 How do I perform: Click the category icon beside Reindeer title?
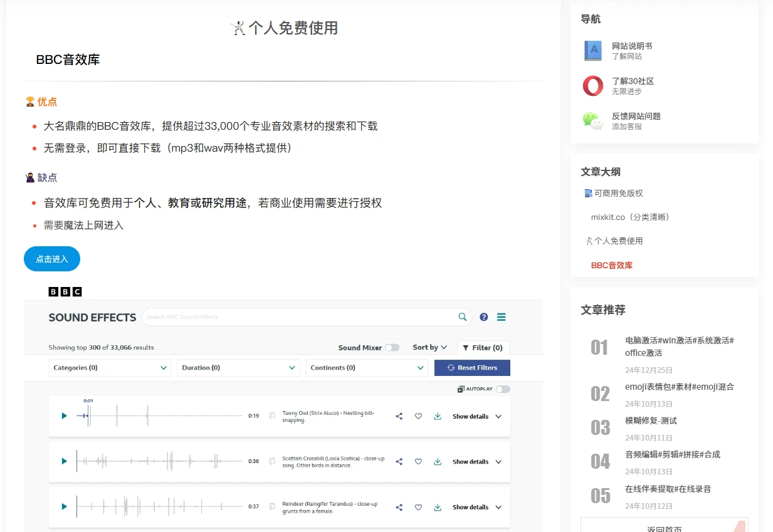pos(273,506)
